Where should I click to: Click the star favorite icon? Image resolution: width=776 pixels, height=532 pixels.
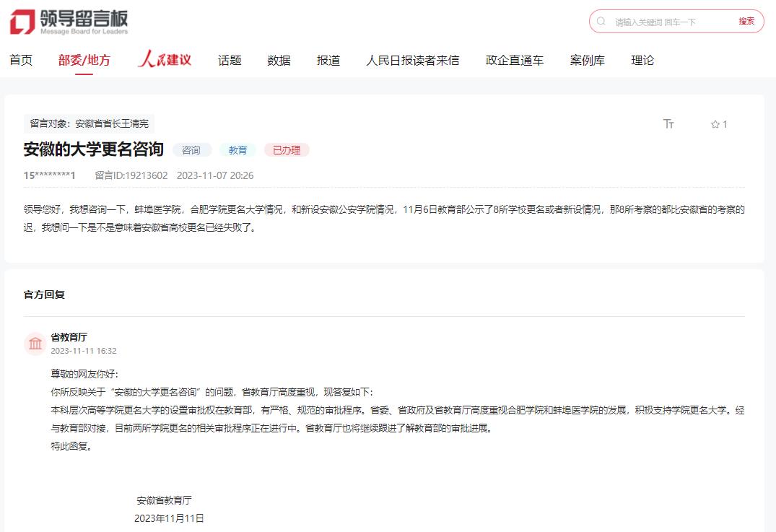pyautogui.click(x=715, y=124)
